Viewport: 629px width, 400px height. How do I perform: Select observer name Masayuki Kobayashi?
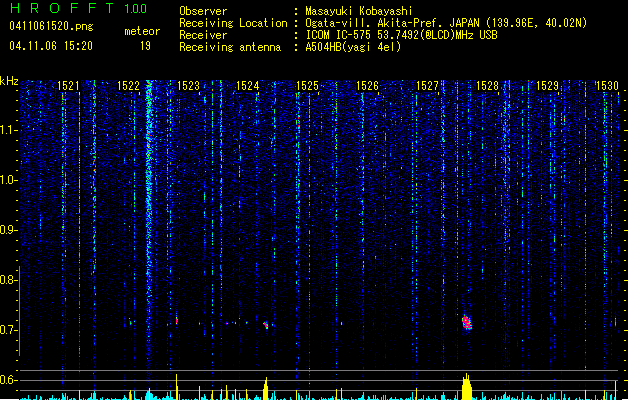point(359,11)
